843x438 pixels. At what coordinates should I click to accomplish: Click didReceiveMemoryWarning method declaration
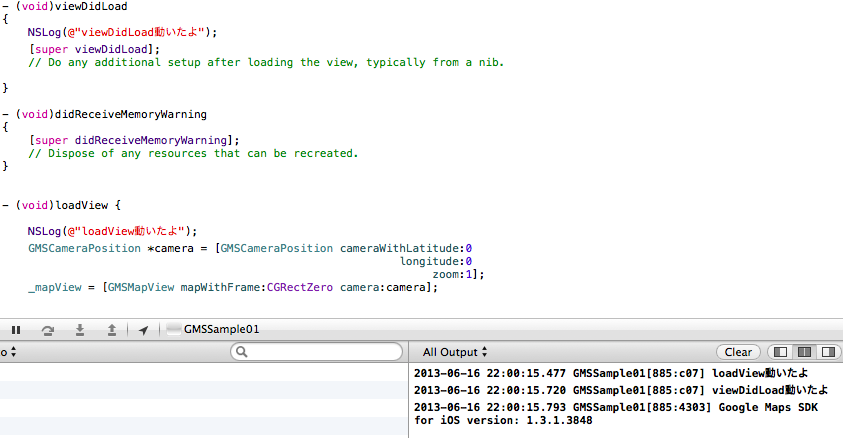click(x=104, y=114)
